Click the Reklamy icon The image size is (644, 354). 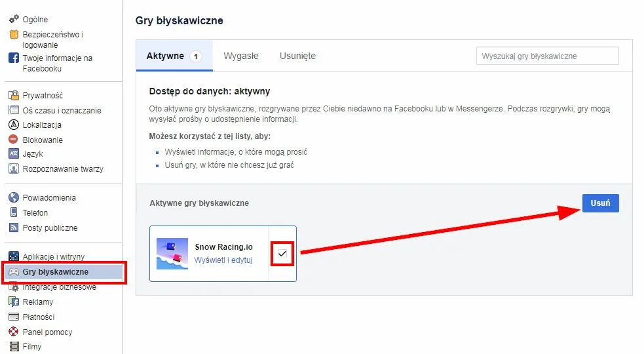pyautogui.click(x=14, y=302)
